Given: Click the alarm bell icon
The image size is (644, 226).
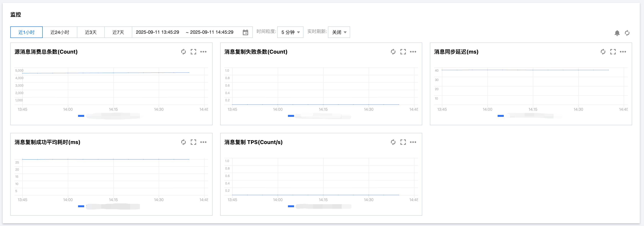Looking at the screenshot, I should click(x=617, y=33).
